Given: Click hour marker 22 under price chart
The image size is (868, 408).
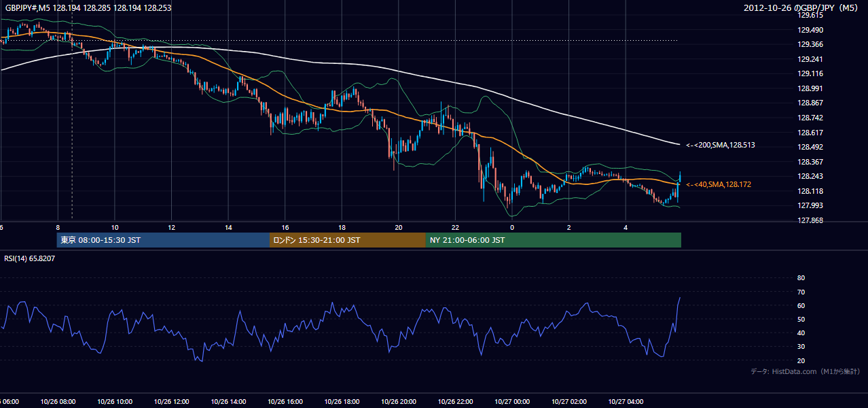Looking at the screenshot, I should tap(455, 227).
